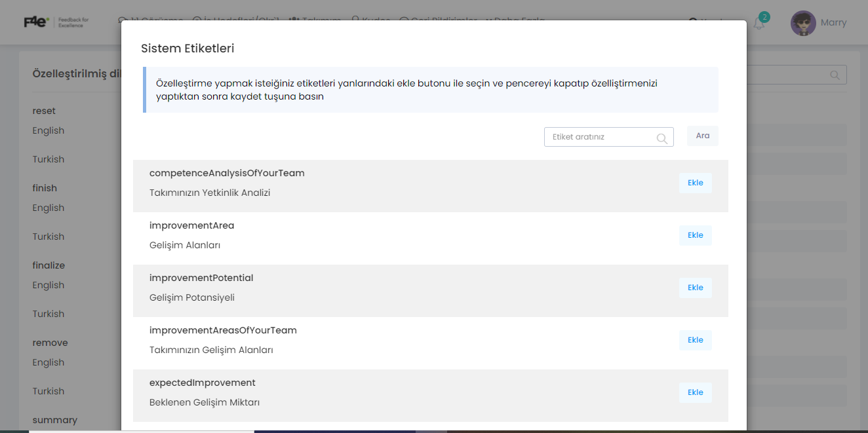Open the notifications bell icon

759,24
